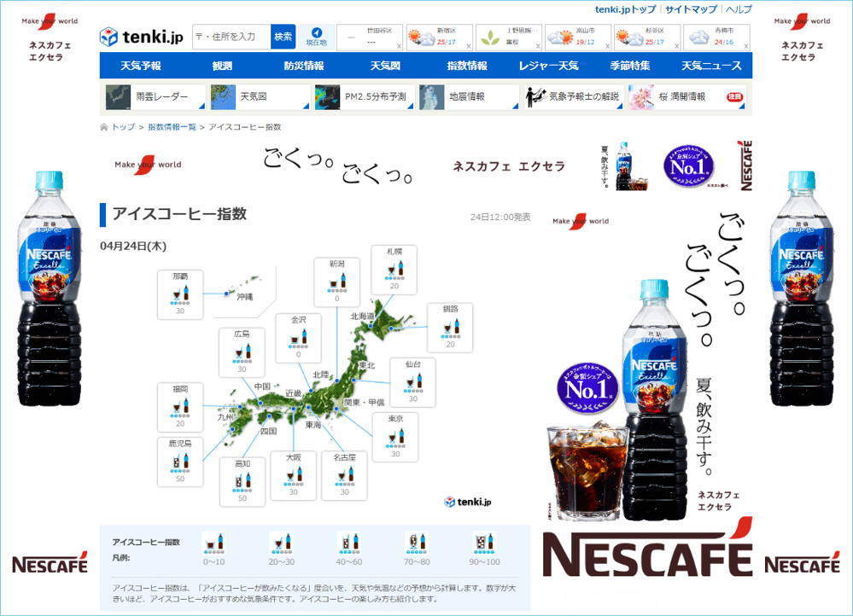Select 札幌 iced coffee index marker
853x616 pixels.
(x=394, y=270)
